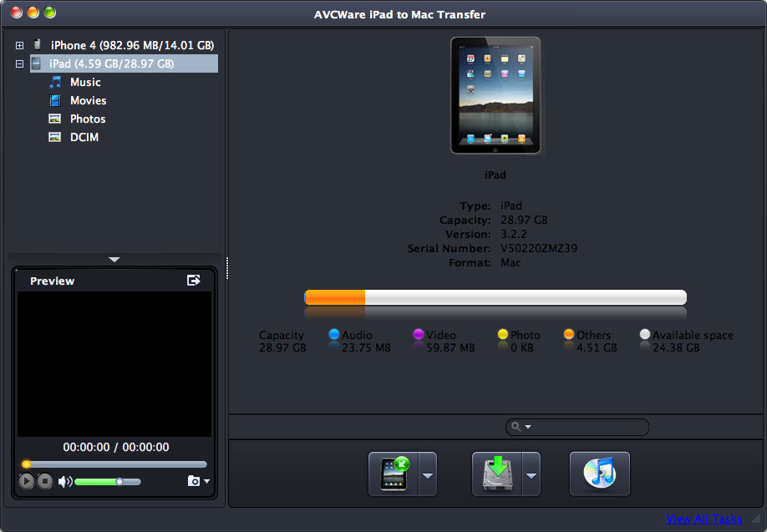The height and width of the screenshot is (532, 767).
Task: Click the Video 59.87 MB value
Action: pyautogui.click(x=450, y=347)
